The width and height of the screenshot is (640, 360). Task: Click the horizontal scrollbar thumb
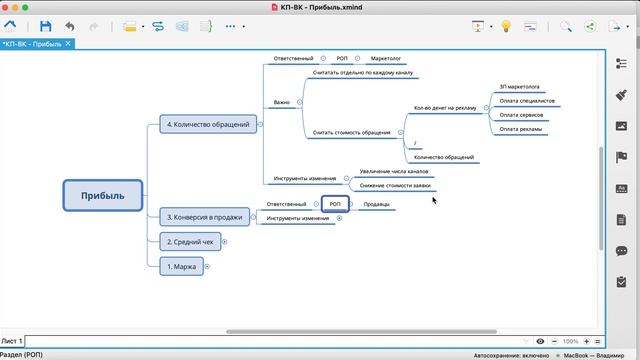pyautogui.click(x=362, y=331)
